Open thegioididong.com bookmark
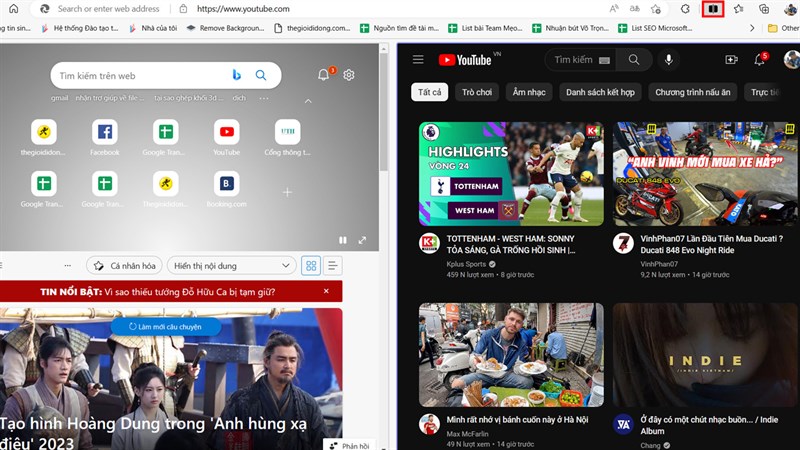The height and width of the screenshot is (450, 800). pos(312,28)
